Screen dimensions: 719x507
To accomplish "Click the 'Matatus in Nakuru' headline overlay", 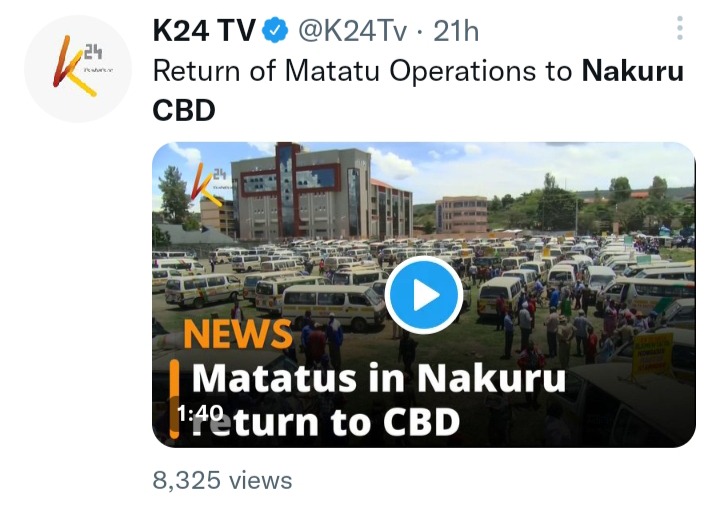I will [378, 378].
